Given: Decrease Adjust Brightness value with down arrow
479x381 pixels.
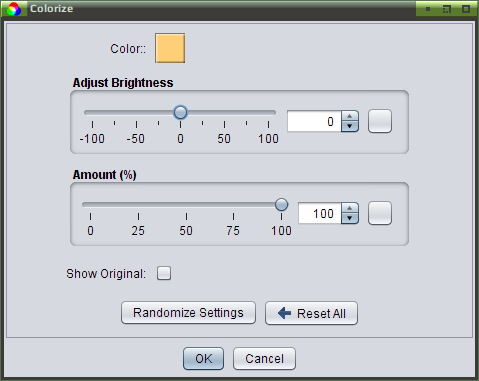Looking at the screenshot, I should click(350, 126).
